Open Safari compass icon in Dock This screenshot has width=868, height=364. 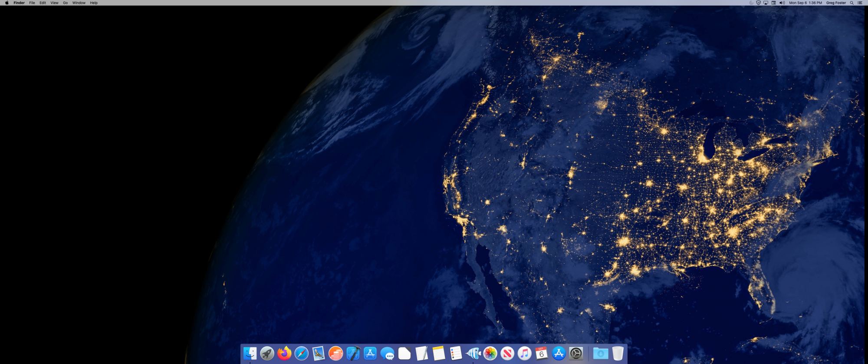click(302, 354)
